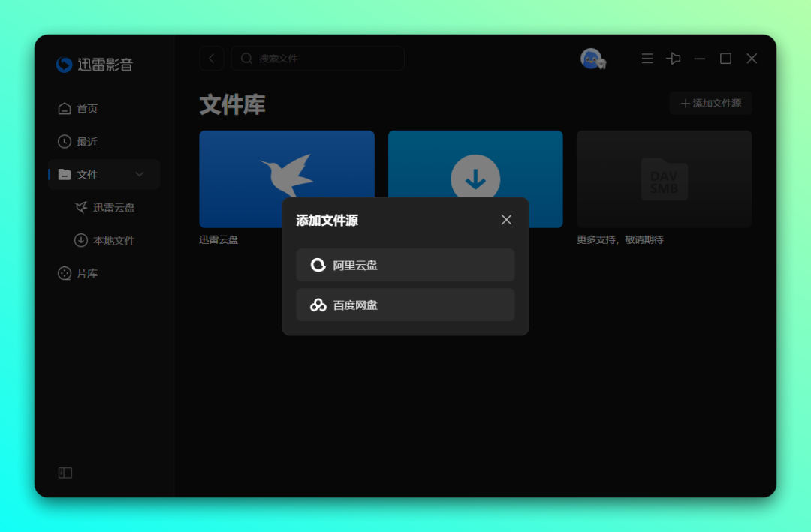Open 迅雷云盘 sidebar sub-item
The height and width of the screenshot is (532, 811).
[105, 208]
